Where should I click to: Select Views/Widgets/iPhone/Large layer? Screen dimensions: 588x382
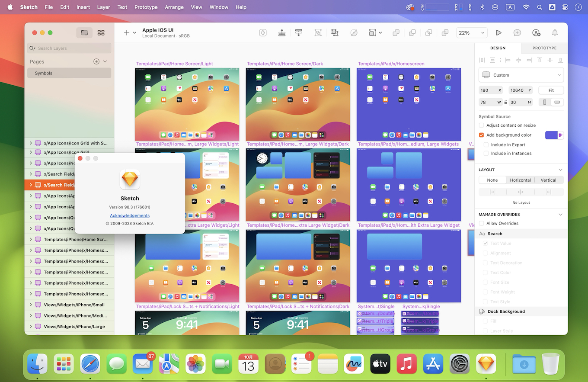pos(69,327)
